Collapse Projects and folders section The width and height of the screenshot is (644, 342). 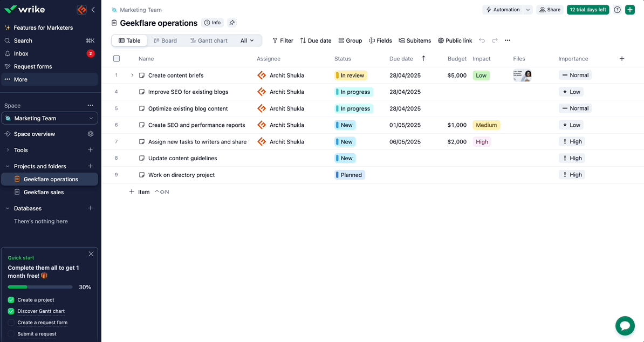pyautogui.click(x=8, y=166)
